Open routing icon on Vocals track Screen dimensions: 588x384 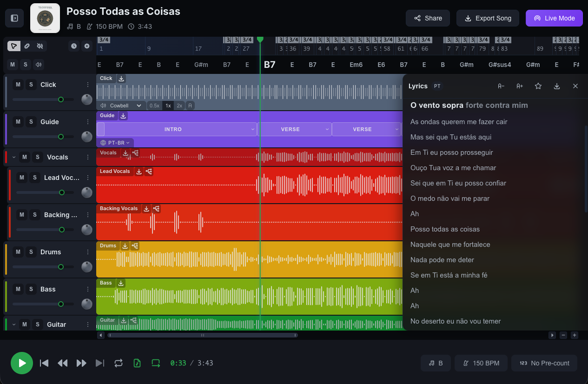click(135, 152)
